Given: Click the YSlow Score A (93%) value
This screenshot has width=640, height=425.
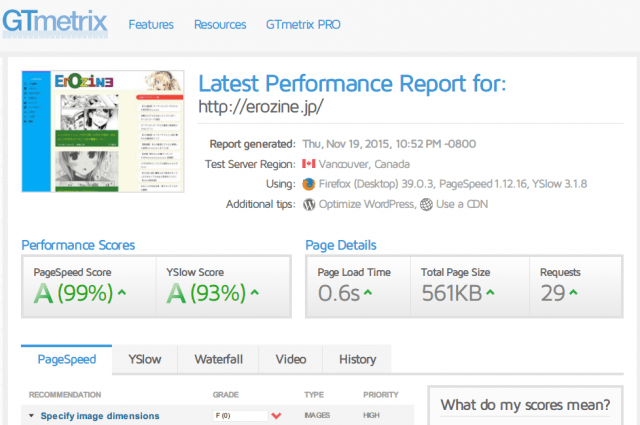Looking at the screenshot, I should click(206, 294).
